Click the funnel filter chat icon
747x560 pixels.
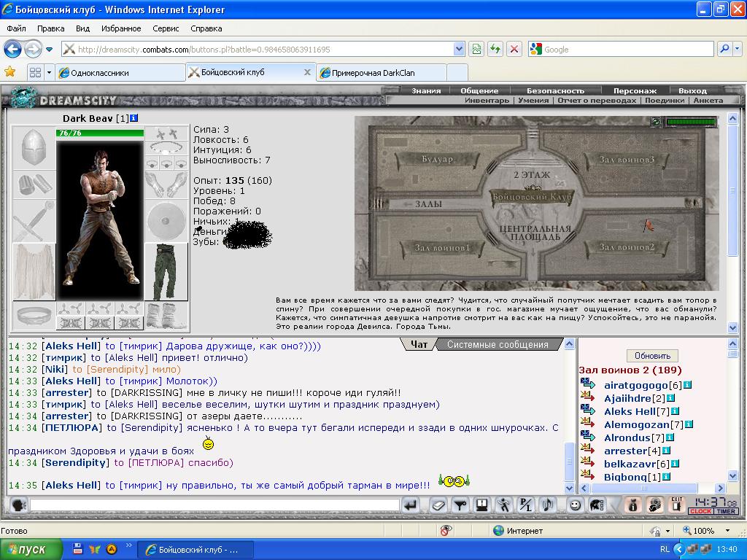tap(460, 505)
